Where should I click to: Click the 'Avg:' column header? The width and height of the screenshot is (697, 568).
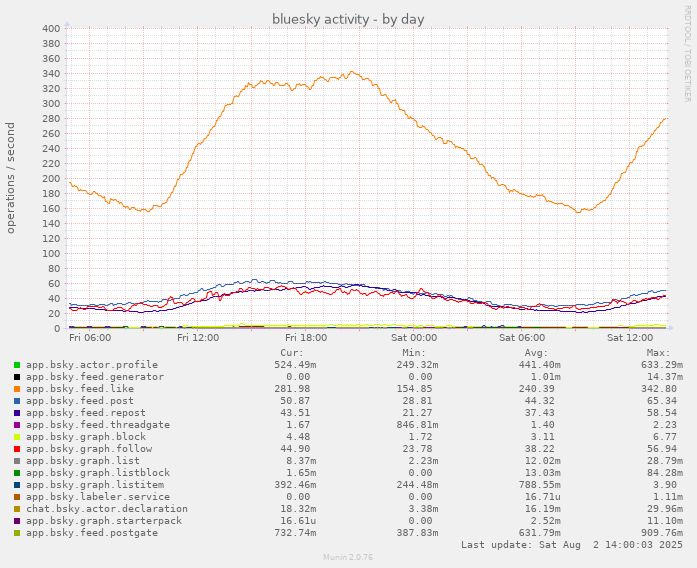pos(536,353)
